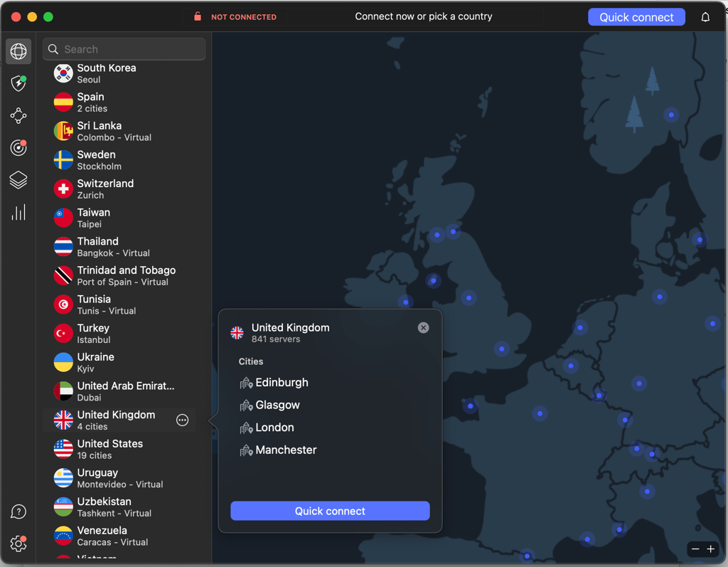Viewport: 728px width, 567px height.
Task: Click the Sweden flag icon
Action: coord(63,160)
